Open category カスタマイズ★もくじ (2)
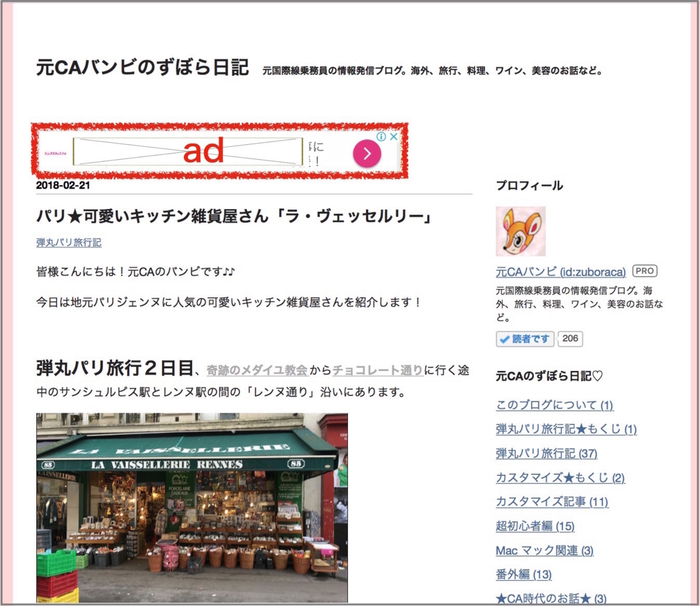Screen dimensions: 700x606 pyautogui.click(x=561, y=478)
